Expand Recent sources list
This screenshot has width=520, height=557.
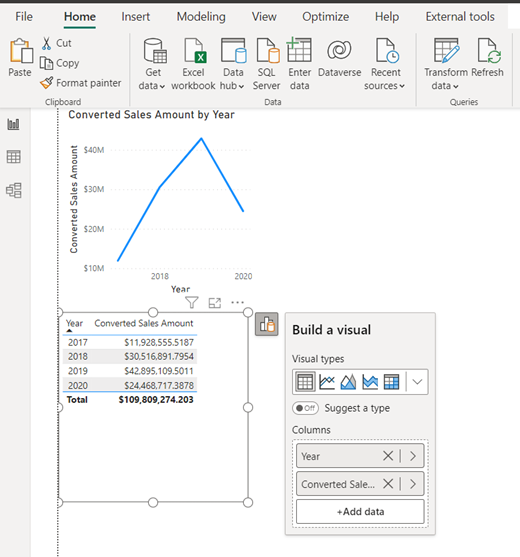[385, 64]
